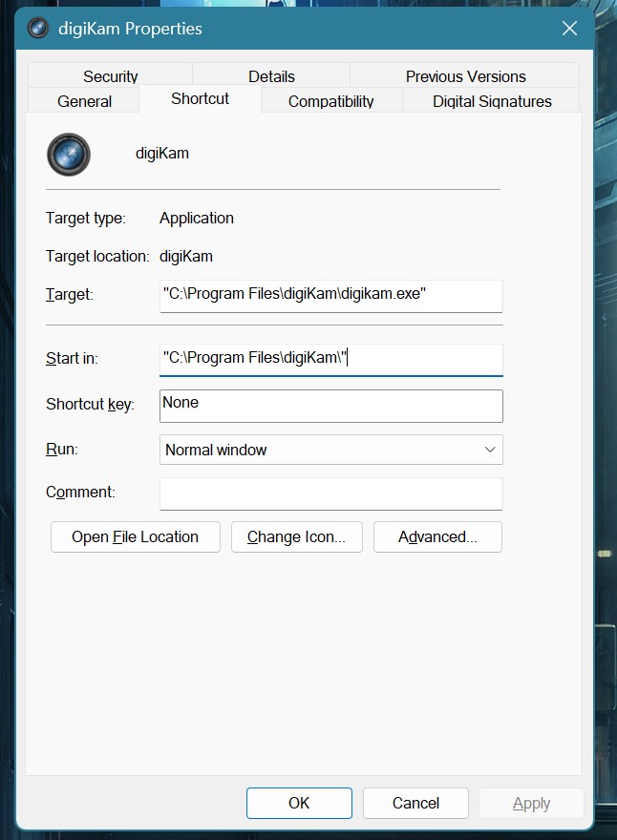
Task: Go to the Previous Versions tab
Action: coord(465,76)
